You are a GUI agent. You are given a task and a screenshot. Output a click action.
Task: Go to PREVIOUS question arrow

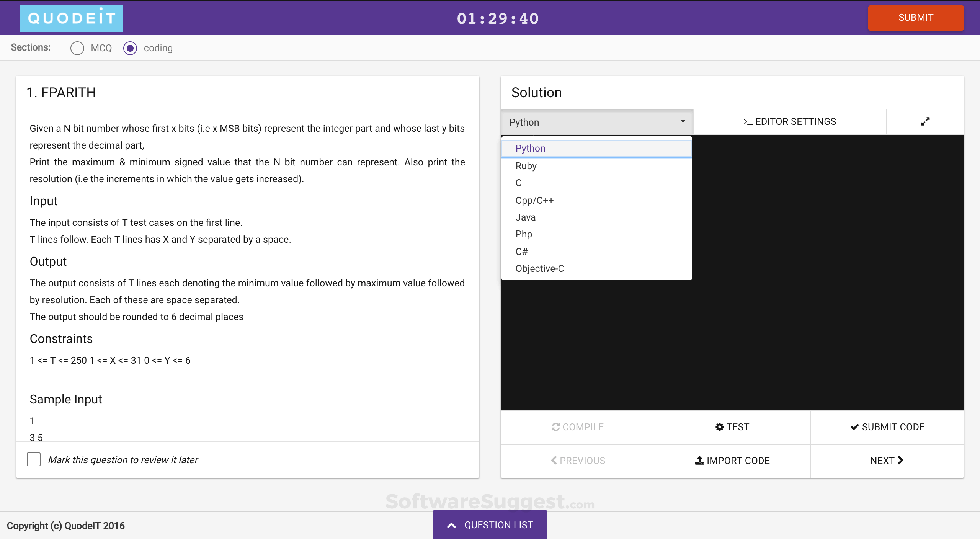pos(577,461)
